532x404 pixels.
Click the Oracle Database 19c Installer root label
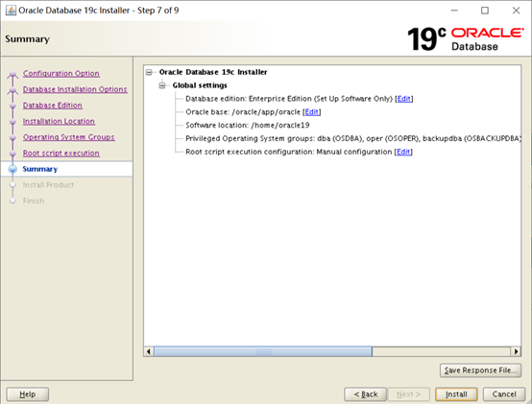click(213, 72)
